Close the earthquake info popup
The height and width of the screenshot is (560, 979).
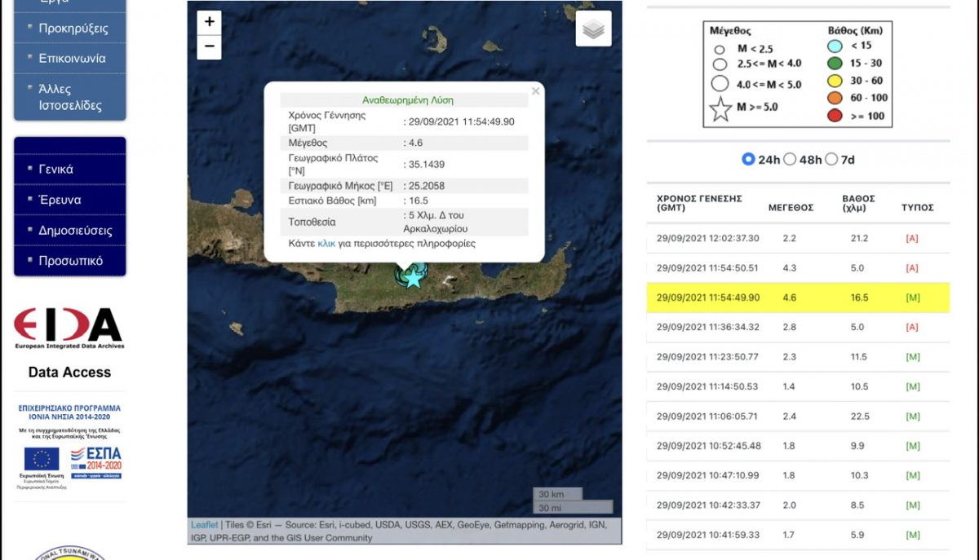click(x=535, y=91)
